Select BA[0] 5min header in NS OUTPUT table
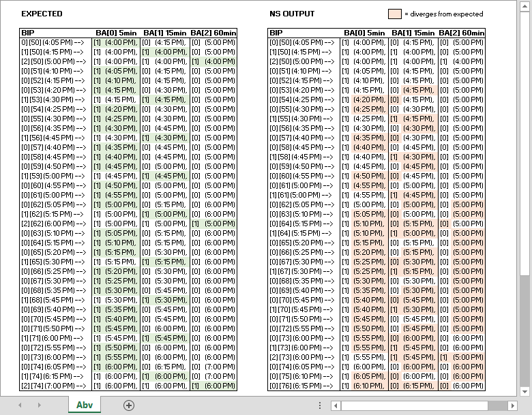This screenshot has height=415, width=532. 364,33
